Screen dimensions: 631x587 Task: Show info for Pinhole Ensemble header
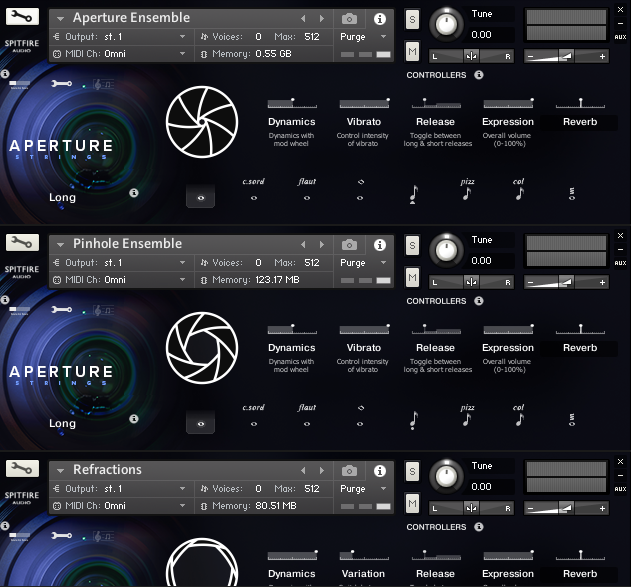click(379, 245)
